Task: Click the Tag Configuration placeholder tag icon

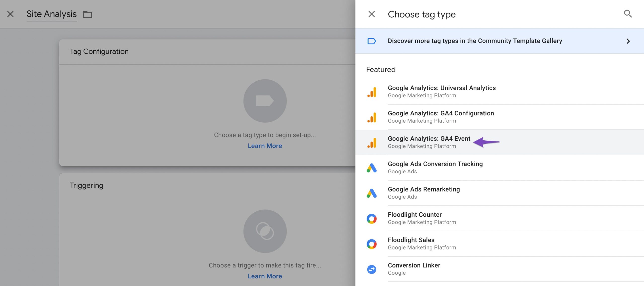Action: [265, 101]
